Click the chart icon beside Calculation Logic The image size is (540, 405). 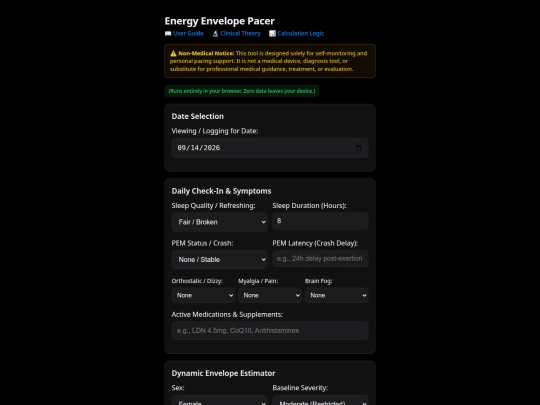coord(272,33)
